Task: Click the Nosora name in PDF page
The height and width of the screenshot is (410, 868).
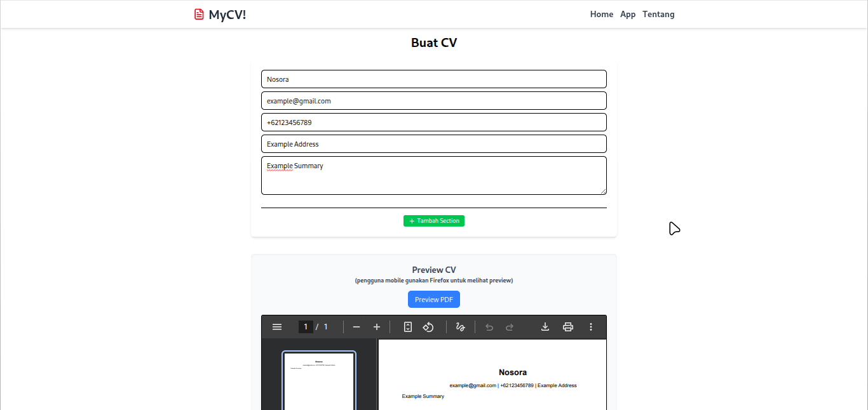Action: click(513, 373)
